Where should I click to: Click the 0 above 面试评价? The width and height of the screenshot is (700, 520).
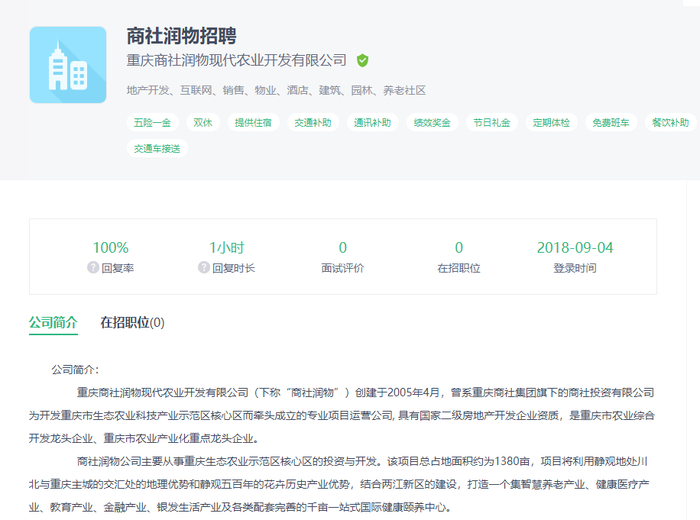click(x=343, y=248)
